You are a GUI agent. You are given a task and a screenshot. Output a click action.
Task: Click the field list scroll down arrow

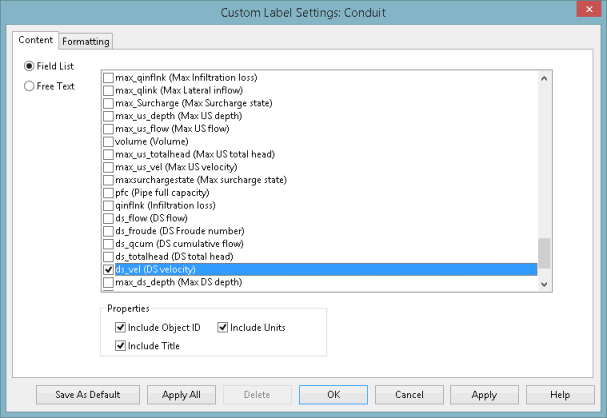(544, 284)
